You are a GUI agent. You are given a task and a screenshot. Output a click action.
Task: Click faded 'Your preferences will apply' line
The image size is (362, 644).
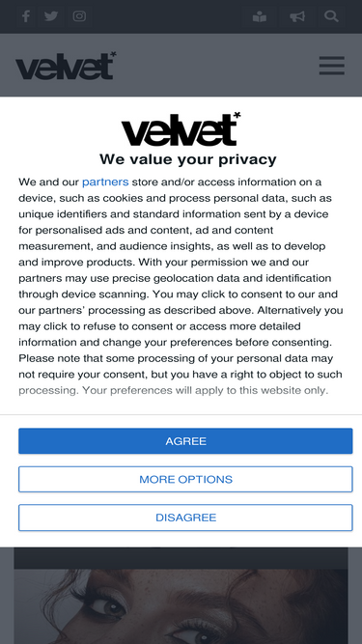tap(206, 390)
